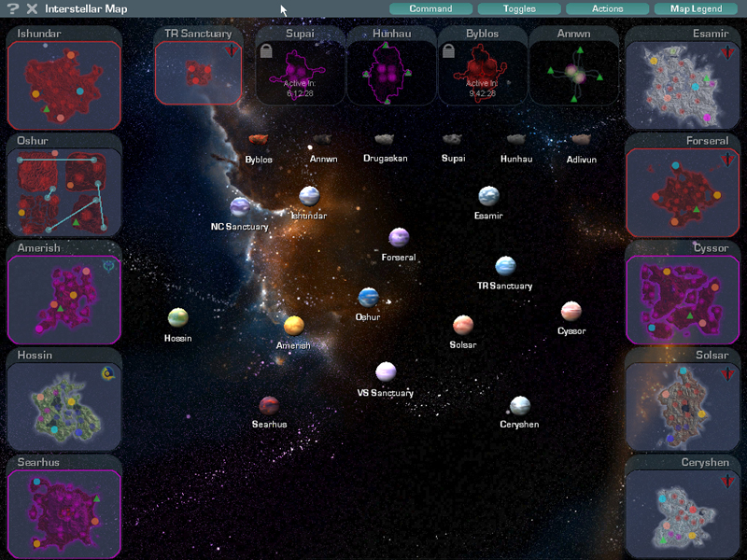Open the Amerish continent map thumbnail
The image size is (747, 560).
click(x=64, y=300)
